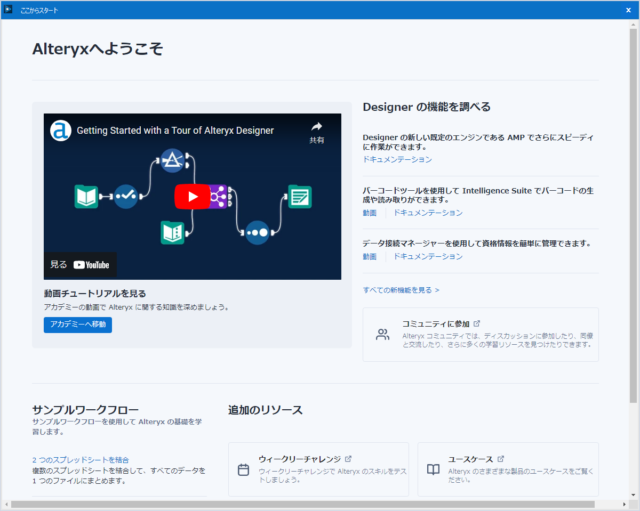Screen dimensions: 640x511
Task: Click the 追加のリソース heading
Action: point(265,410)
